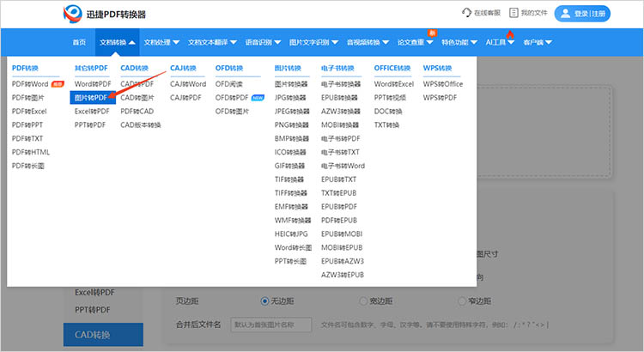Collapse the 文档转换 dropdown menu

click(117, 42)
